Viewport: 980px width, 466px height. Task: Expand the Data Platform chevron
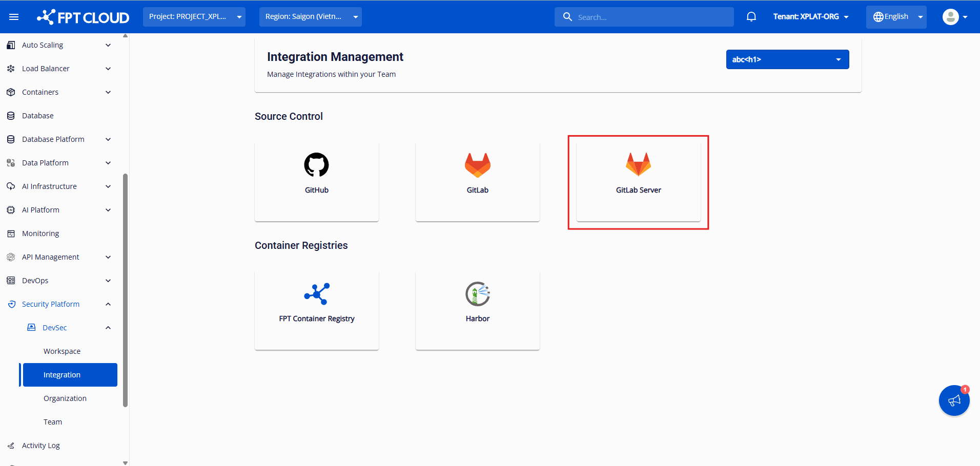[108, 163]
